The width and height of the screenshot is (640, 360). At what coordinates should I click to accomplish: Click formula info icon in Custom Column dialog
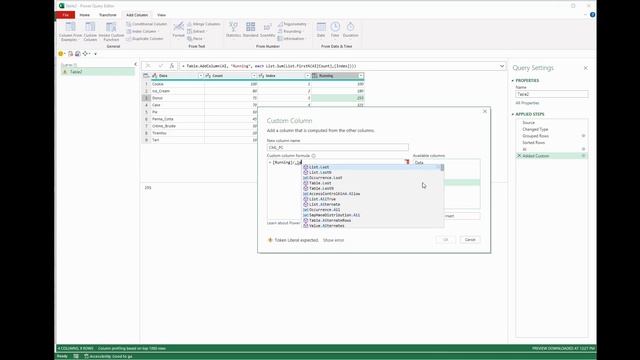click(313, 156)
